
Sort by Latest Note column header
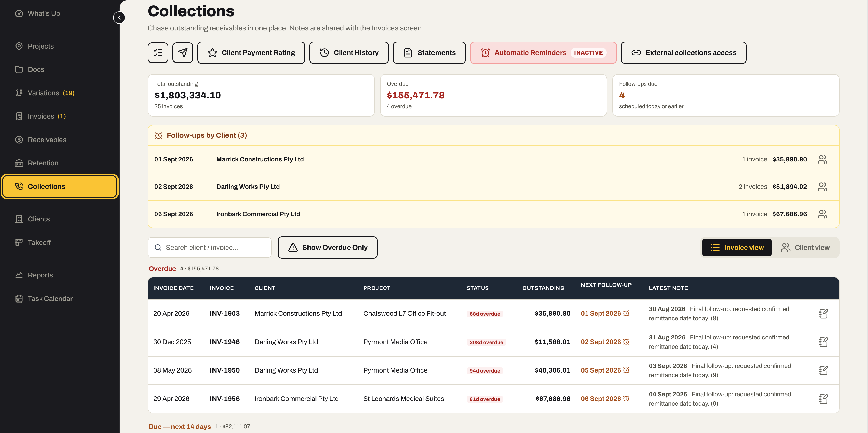point(668,288)
